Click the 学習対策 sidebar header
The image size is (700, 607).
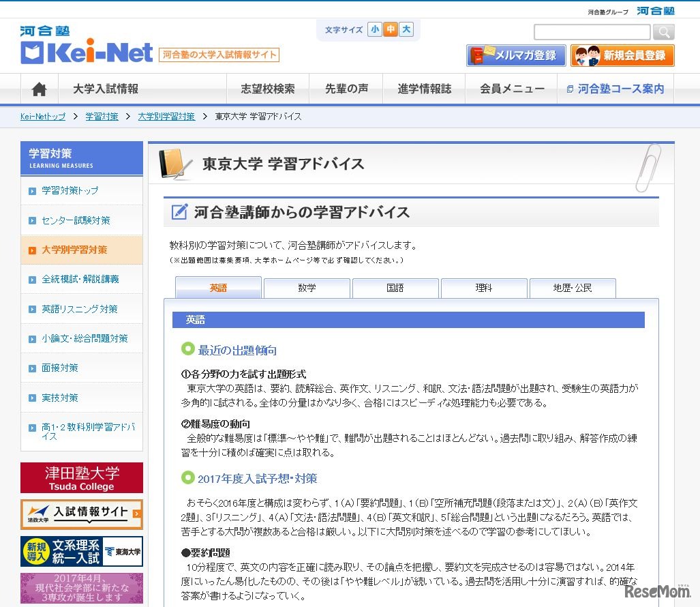[x=82, y=158]
